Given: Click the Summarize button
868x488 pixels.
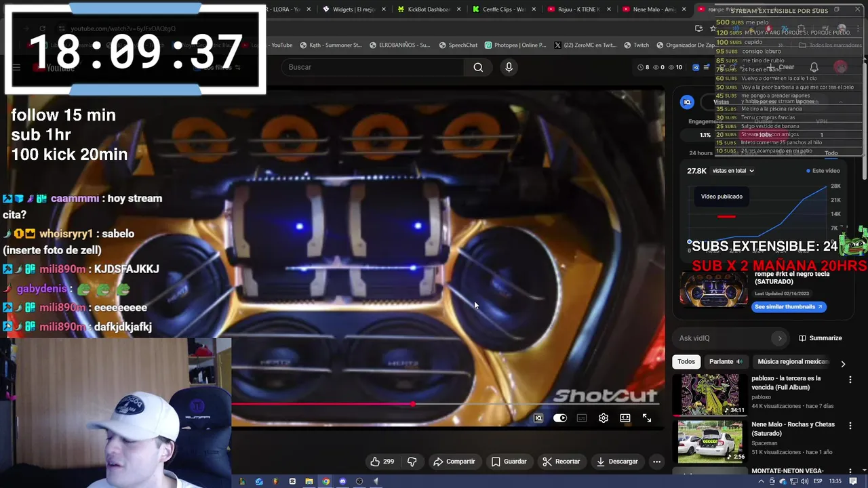Looking at the screenshot, I should (x=820, y=338).
